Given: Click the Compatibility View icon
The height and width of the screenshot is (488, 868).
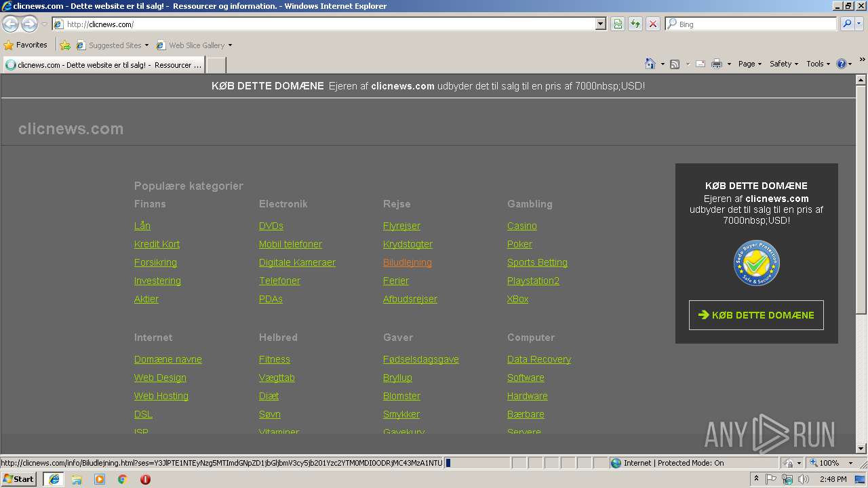Looking at the screenshot, I should pos(618,24).
